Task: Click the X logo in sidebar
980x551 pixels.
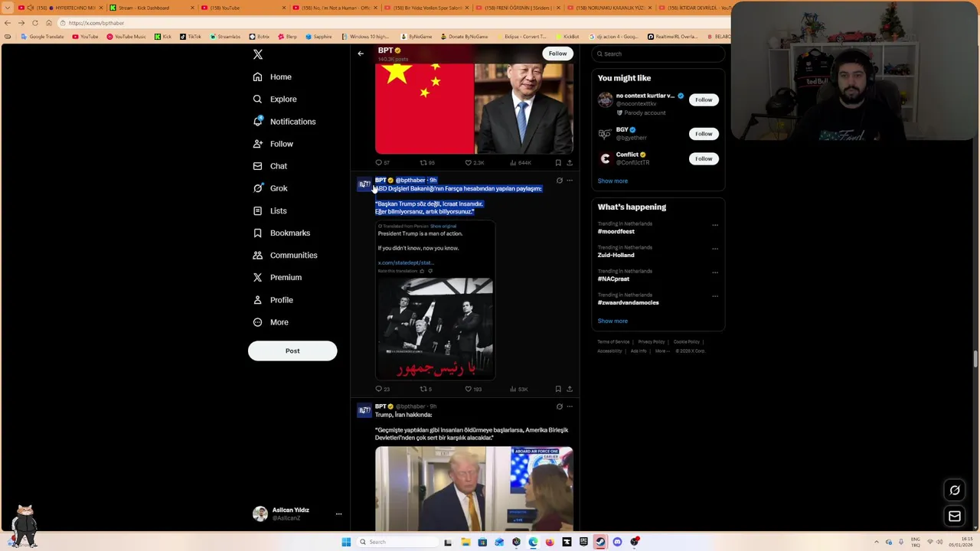Action: point(258,54)
